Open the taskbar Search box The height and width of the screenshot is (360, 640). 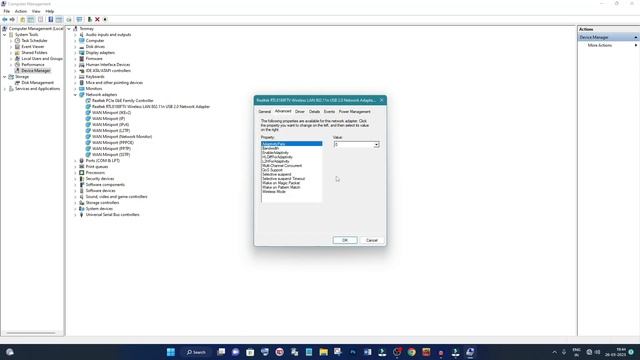click(196, 352)
